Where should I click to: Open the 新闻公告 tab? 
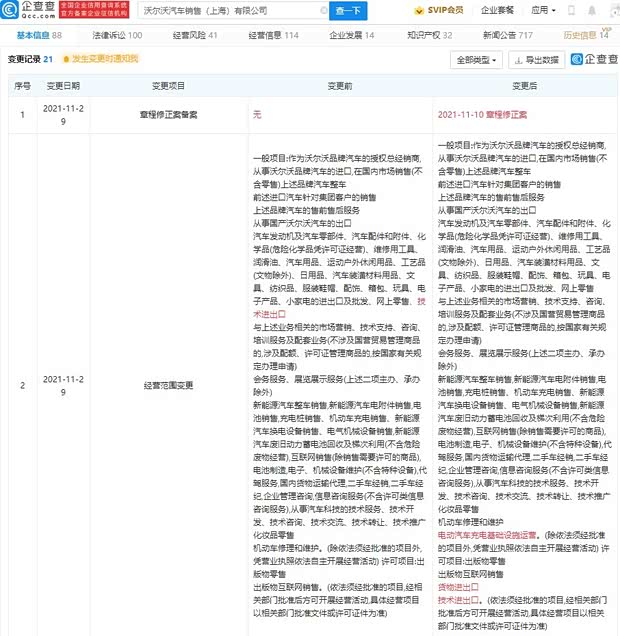508,35
